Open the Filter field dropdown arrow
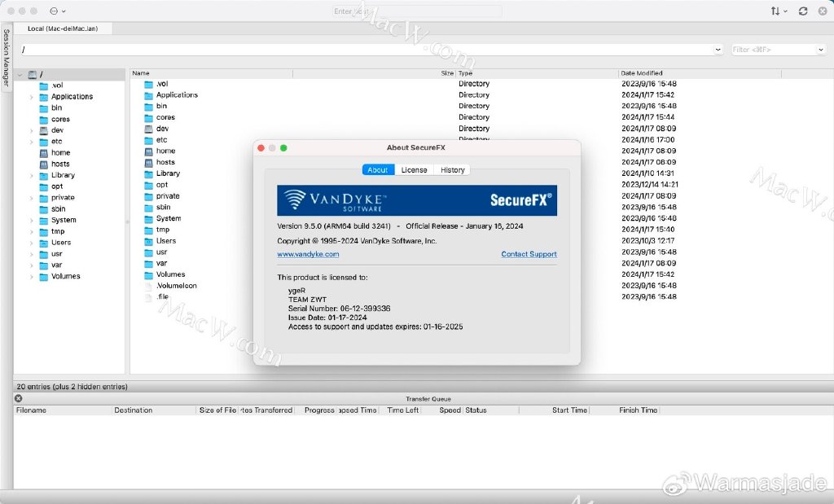 (x=820, y=50)
